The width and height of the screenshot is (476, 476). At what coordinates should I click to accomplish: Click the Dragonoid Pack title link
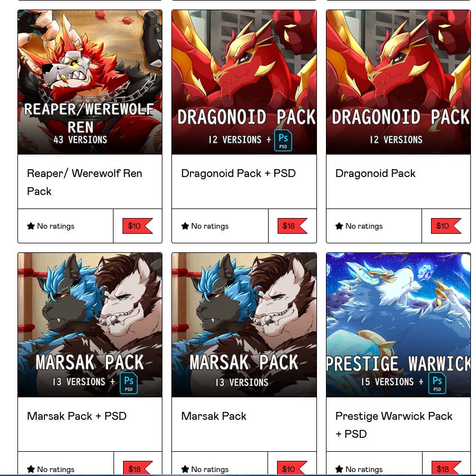point(375,173)
